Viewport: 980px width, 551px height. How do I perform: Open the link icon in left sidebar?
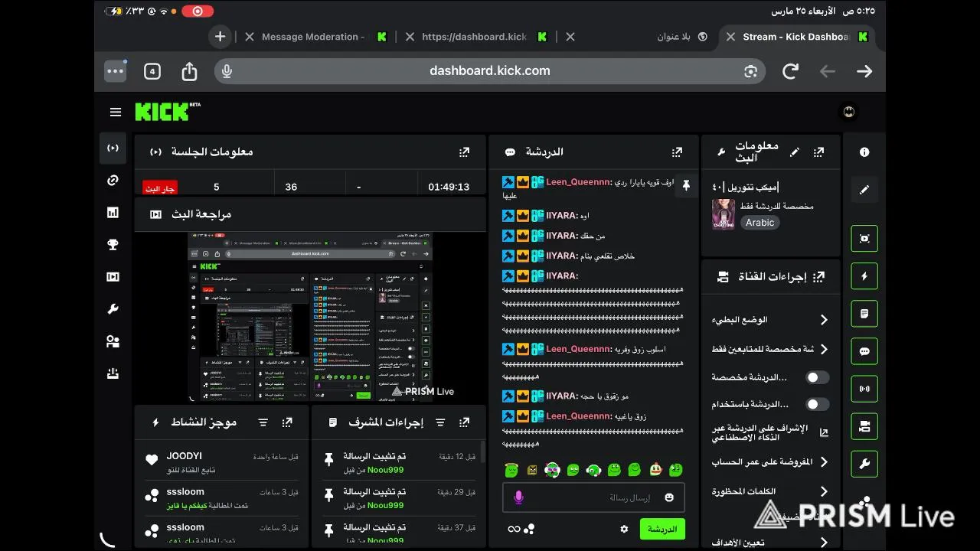tap(113, 181)
